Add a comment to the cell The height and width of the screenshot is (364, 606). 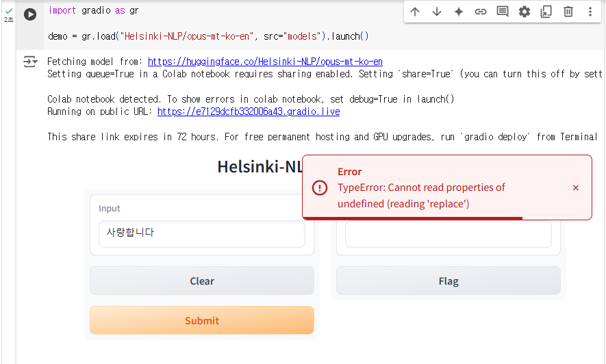click(x=503, y=12)
